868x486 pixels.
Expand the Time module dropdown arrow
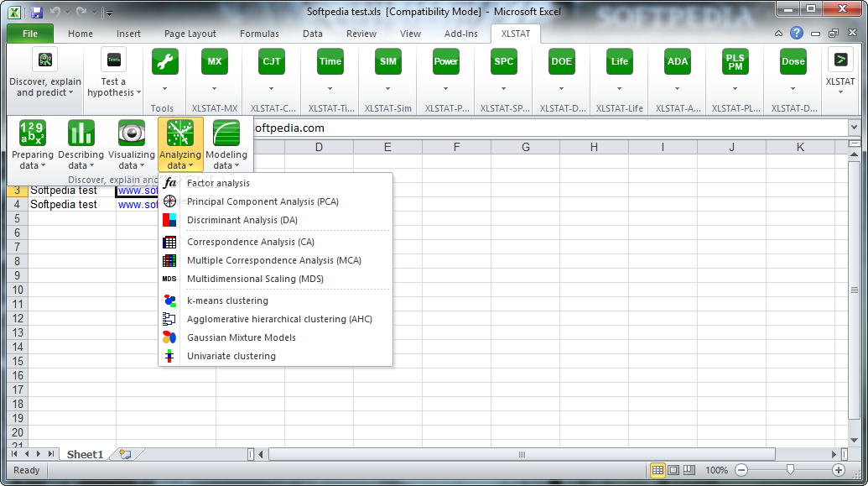tap(330, 89)
